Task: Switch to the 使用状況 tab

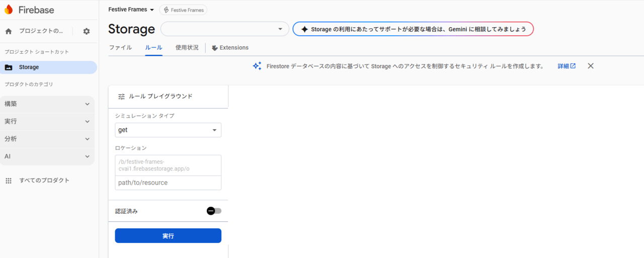Action: [187, 48]
